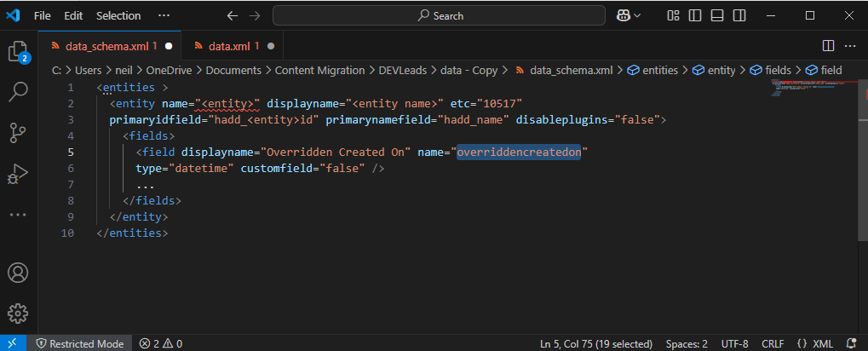The image size is (868, 351).
Task: Open the Selection menu
Action: [118, 15]
